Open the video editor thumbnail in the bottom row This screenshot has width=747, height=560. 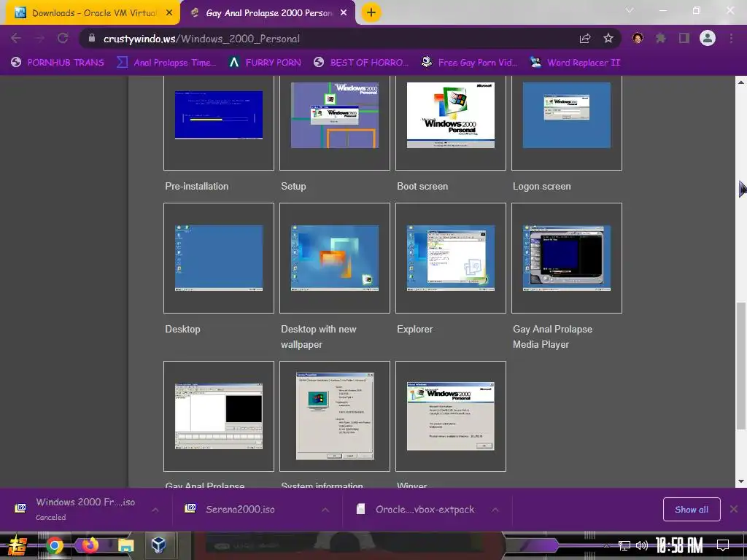pos(219,416)
